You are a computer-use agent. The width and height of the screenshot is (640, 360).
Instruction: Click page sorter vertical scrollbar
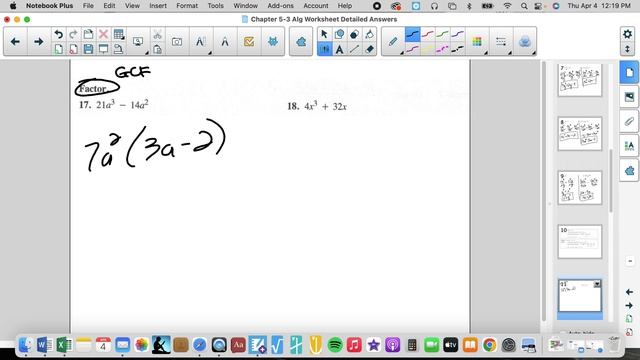tap(611, 180)
